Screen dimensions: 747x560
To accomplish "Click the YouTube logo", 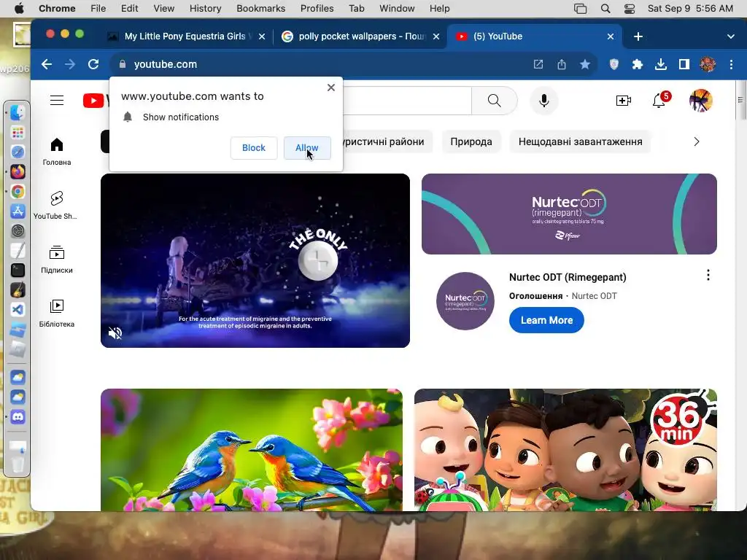I will click(96, 101).
